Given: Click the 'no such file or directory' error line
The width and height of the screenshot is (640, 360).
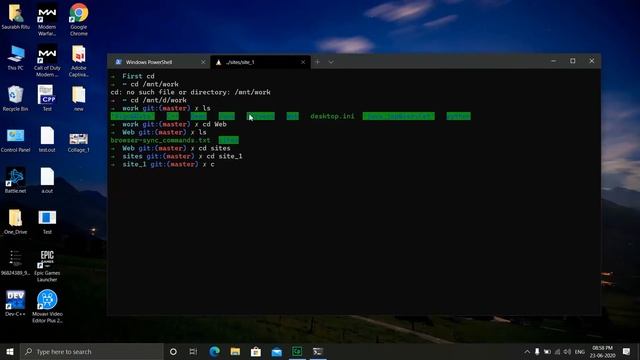Looking at the screenshot, I should [x=190, y=92].
